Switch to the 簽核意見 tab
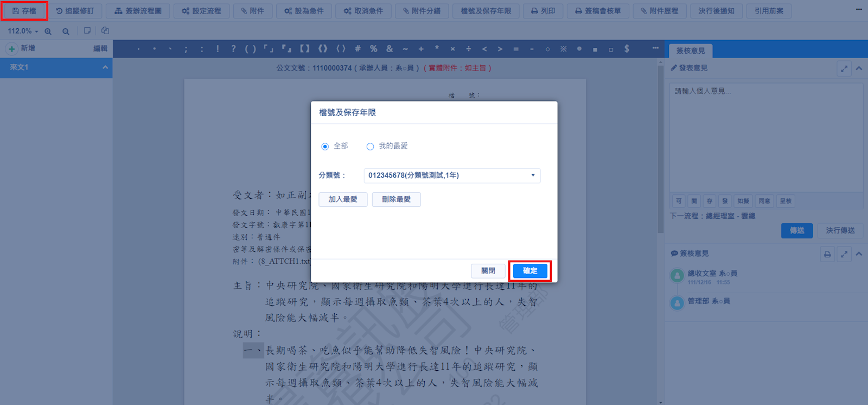Image resolution: width=868 pixels, height=405 pixels. click(x=690, y=50)
